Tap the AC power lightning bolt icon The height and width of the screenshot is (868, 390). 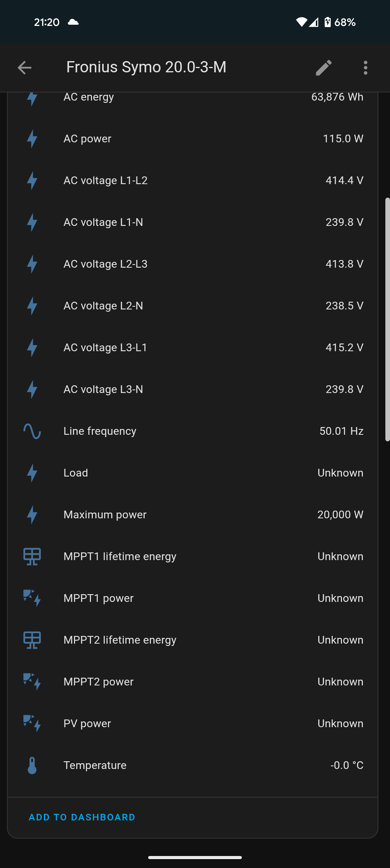(x=32, y=138)
